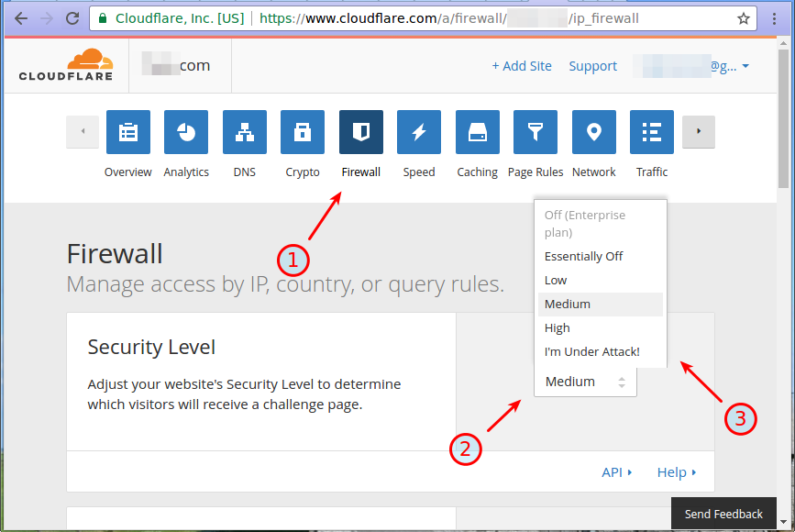
Task: Open the Traffic list icon
Action: point(652,132)
